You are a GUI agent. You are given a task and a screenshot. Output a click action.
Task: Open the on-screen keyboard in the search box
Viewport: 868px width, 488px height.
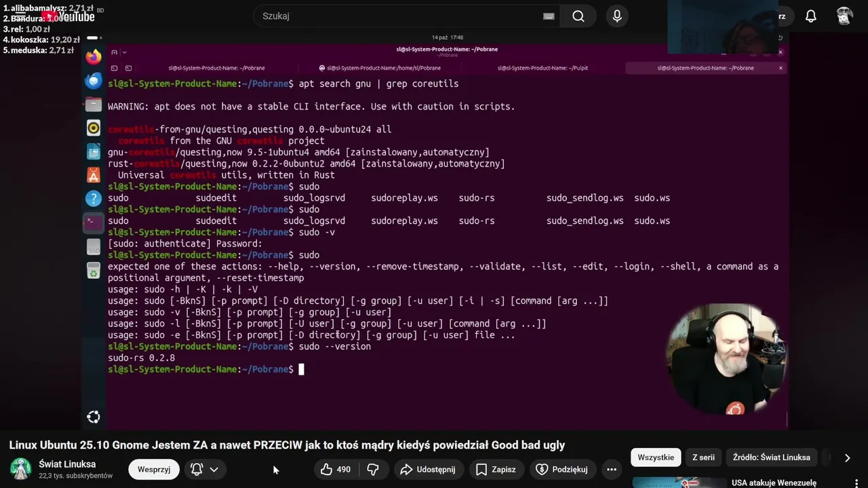click(549, 16)
